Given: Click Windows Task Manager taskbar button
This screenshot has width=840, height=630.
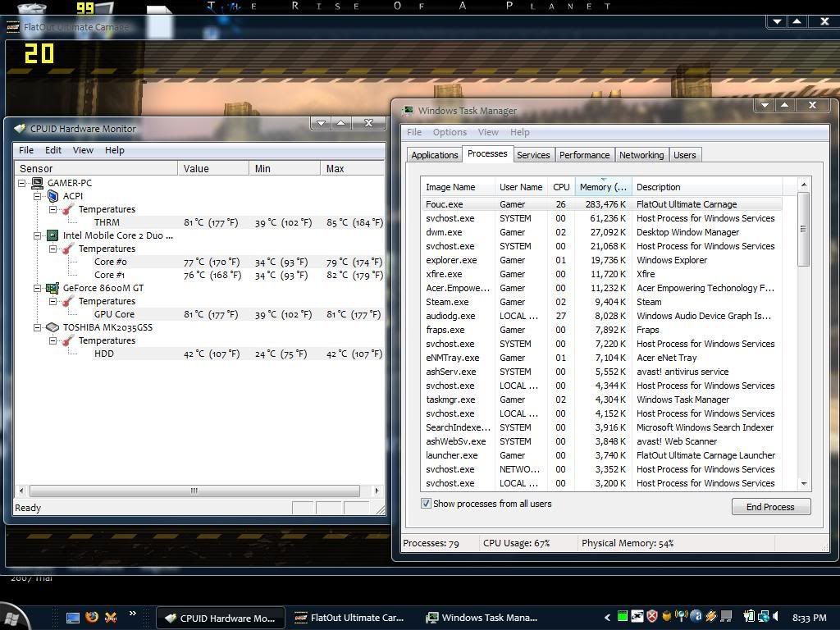Looking at the screenshot, I should 482,619.
